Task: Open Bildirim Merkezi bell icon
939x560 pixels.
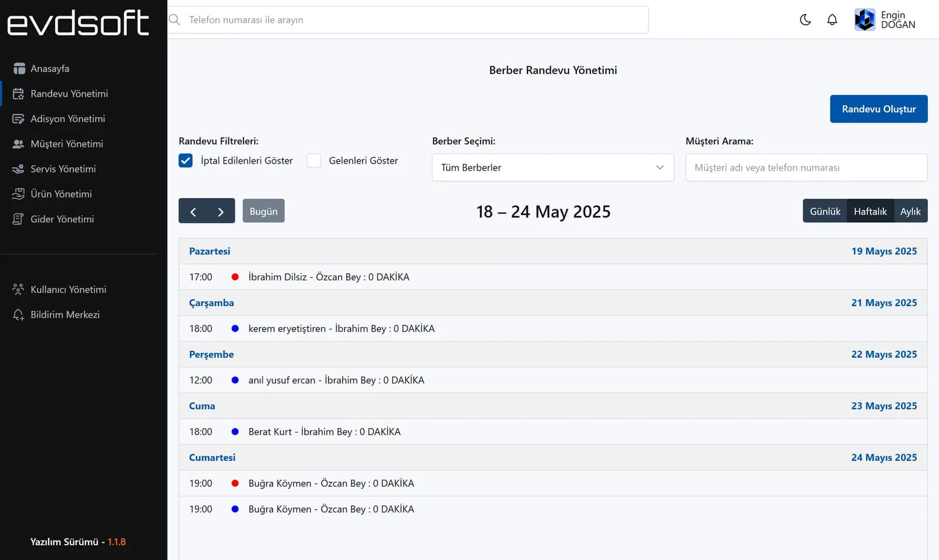Action: [x=19, y=315]
